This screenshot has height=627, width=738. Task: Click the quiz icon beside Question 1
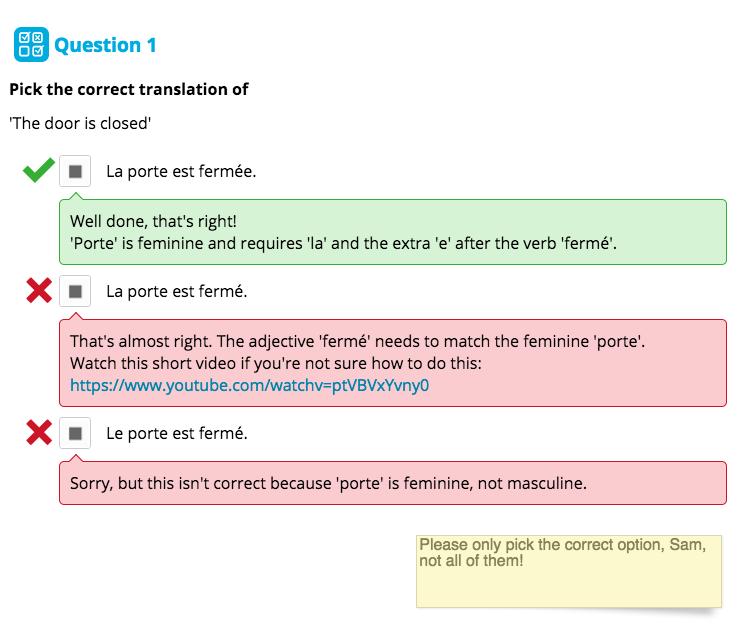click(x=31, y=45)
